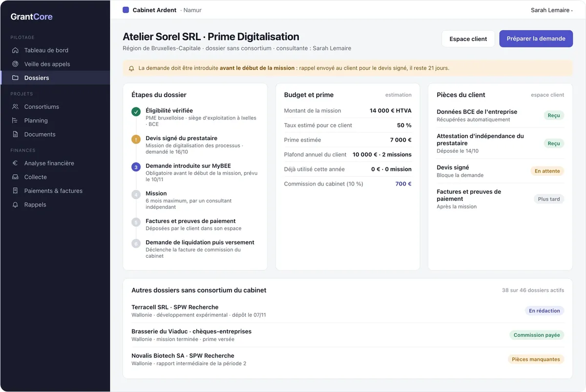This screenshot has width=586, height=392.
Task: Click the En attente badge for Devis signé
Action: click(x=547, y=171)
